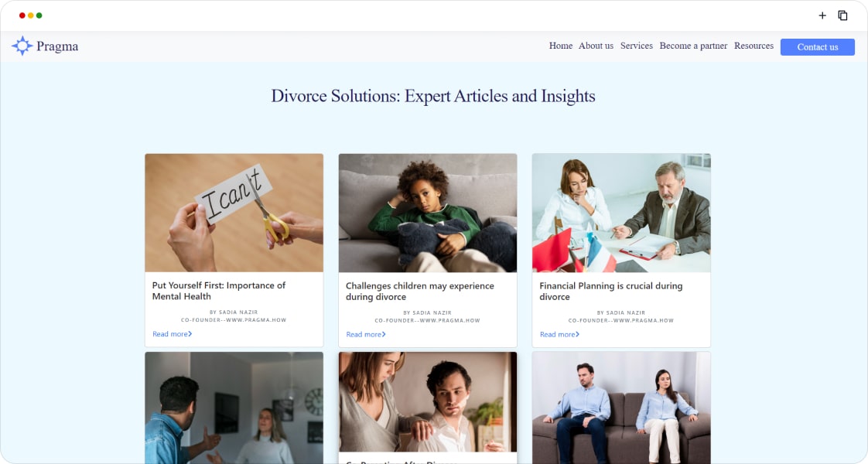The image size is (868, 464).
Task: Read more on Financial Planning article
Action: click(x=559, y=335)
